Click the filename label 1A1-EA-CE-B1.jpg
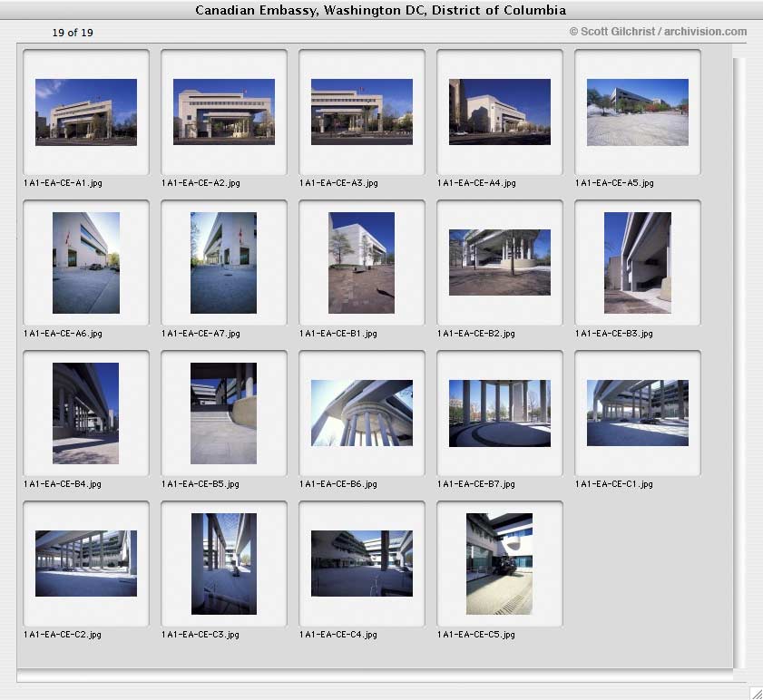Image resolution: width=763 pixels, height=700 pixels. click(x=338, y=334)
